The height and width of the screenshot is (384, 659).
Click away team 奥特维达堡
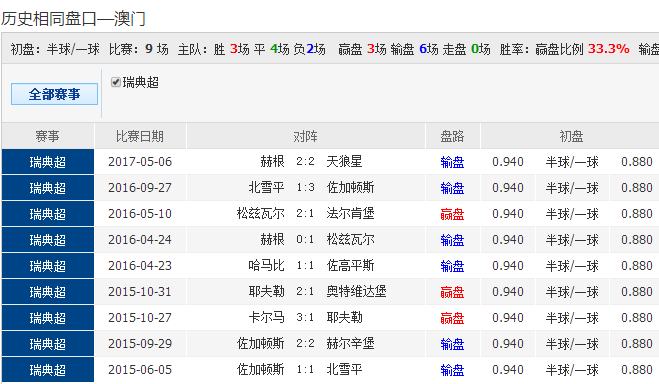pyautogui.click(x=356, y=292)
